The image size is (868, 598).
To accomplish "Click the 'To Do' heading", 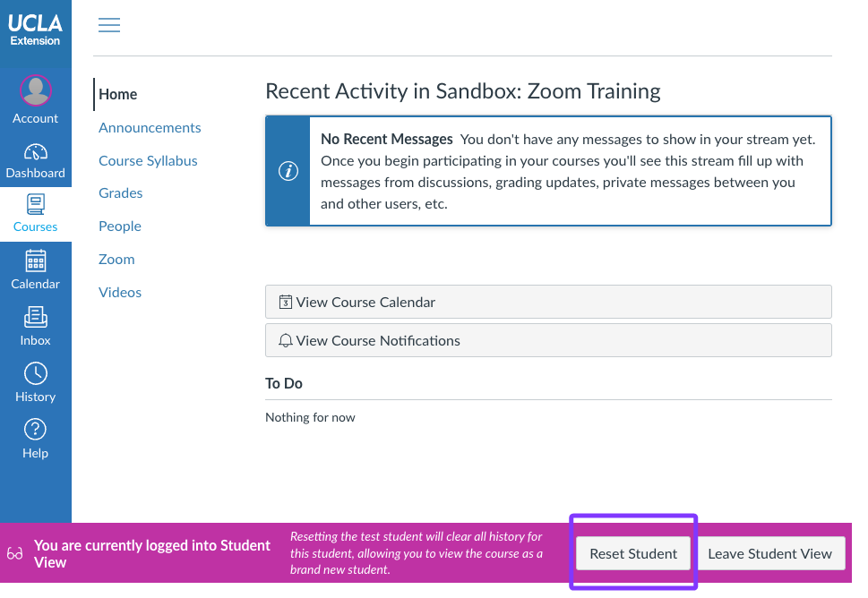I will 283,383.
